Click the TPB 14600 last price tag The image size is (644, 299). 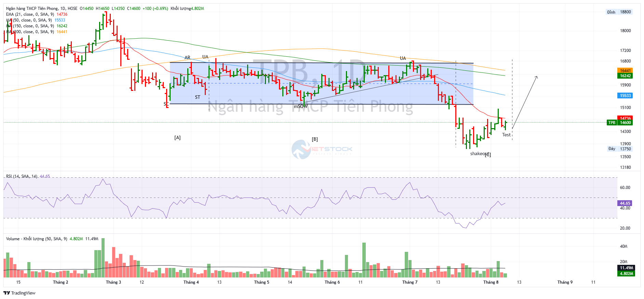click(x=620, y=123)
